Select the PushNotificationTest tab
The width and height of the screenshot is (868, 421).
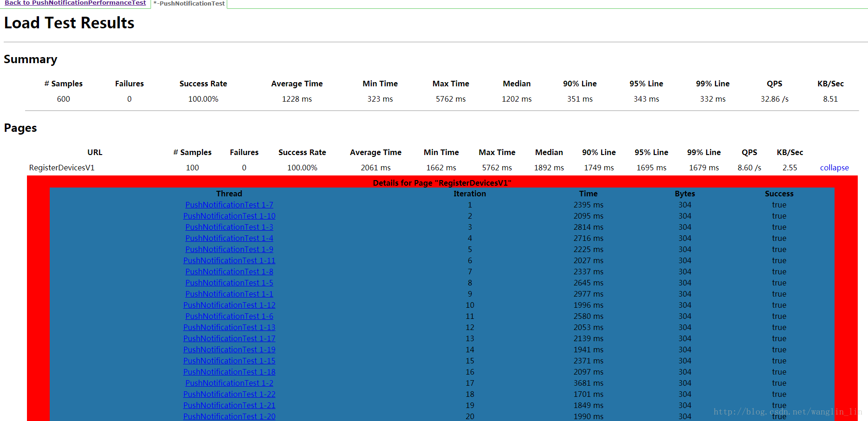189,4
